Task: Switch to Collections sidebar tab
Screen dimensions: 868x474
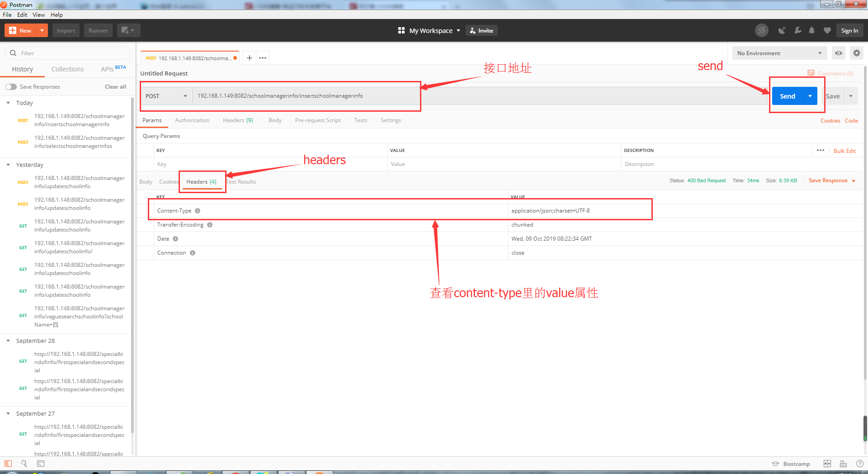Action: [67, 69]
